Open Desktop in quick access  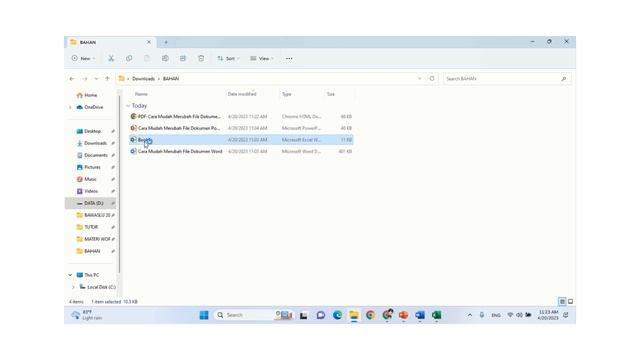pyautogui.click(x=89, y=131)
